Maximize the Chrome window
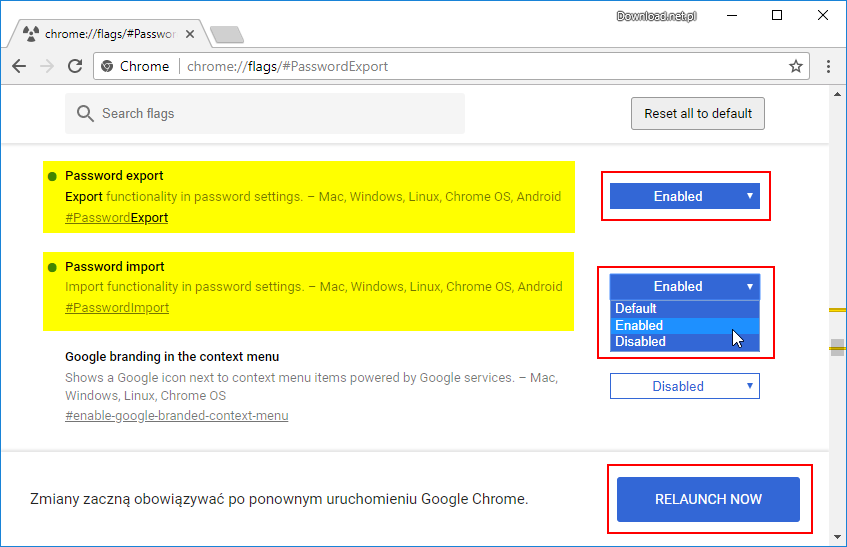The height and width of the screenshot is (547, 847). click(x=777, y=15)
